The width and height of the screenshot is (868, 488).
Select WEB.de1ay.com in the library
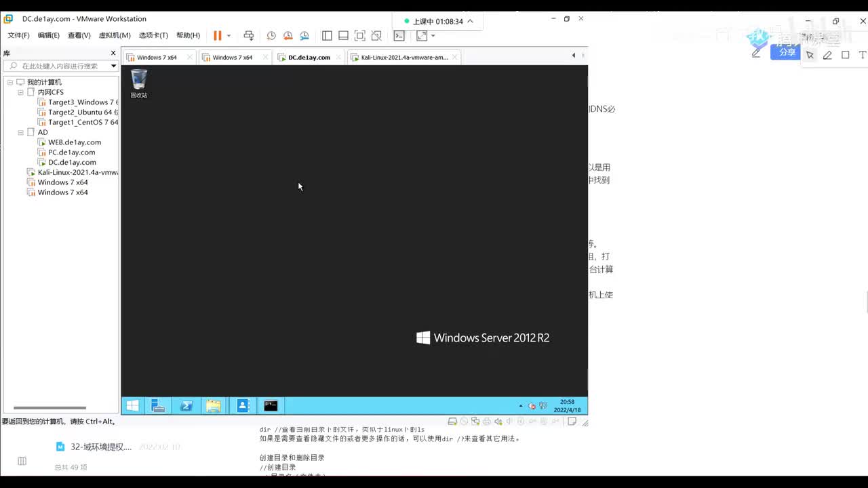click(x=70, y=142)
